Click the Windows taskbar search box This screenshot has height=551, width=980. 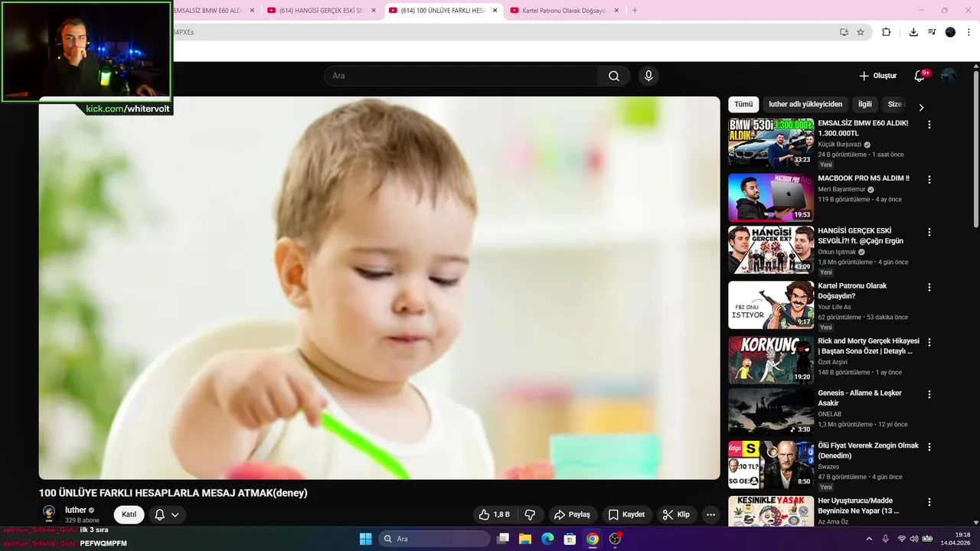pos(434,539)
